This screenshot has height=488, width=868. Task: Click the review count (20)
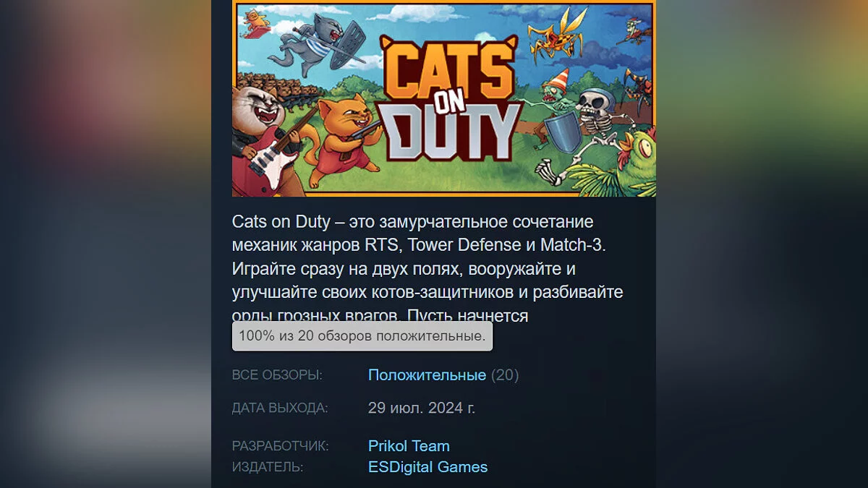pyautogui.click(x=505, y=375)
